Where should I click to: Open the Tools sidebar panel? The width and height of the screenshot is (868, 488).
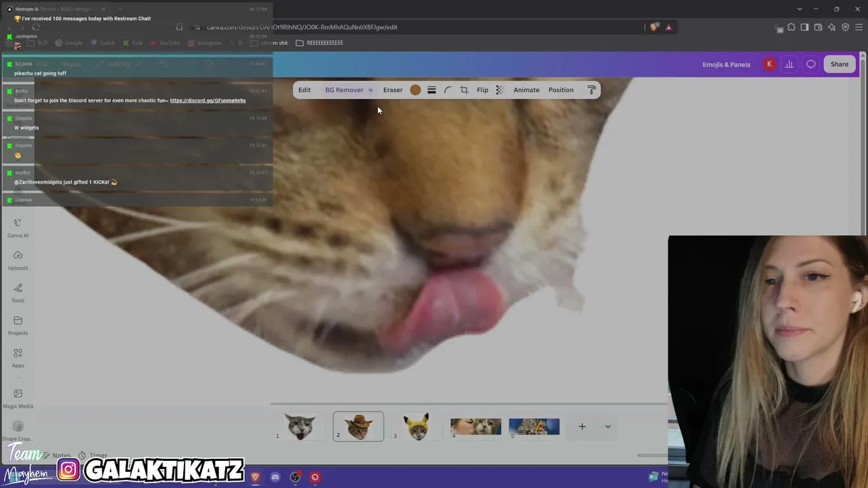tap(18, 293)
